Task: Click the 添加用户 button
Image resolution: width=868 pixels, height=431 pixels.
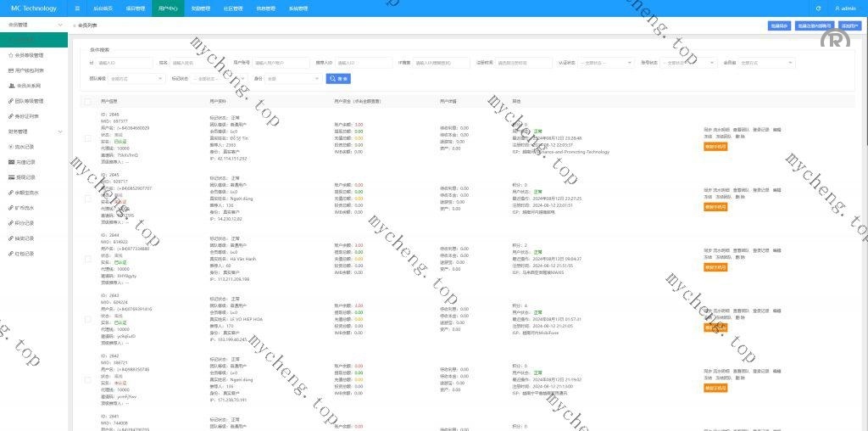Action: (850, 25)
